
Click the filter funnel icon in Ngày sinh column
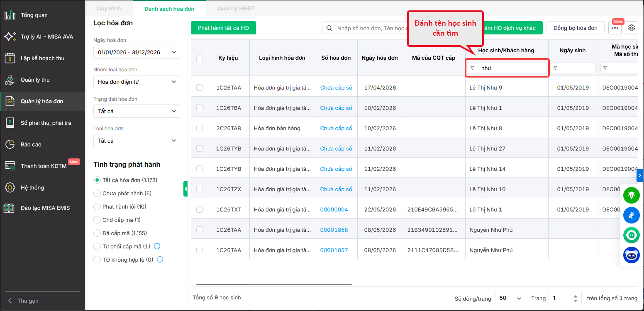pos(555,68)
